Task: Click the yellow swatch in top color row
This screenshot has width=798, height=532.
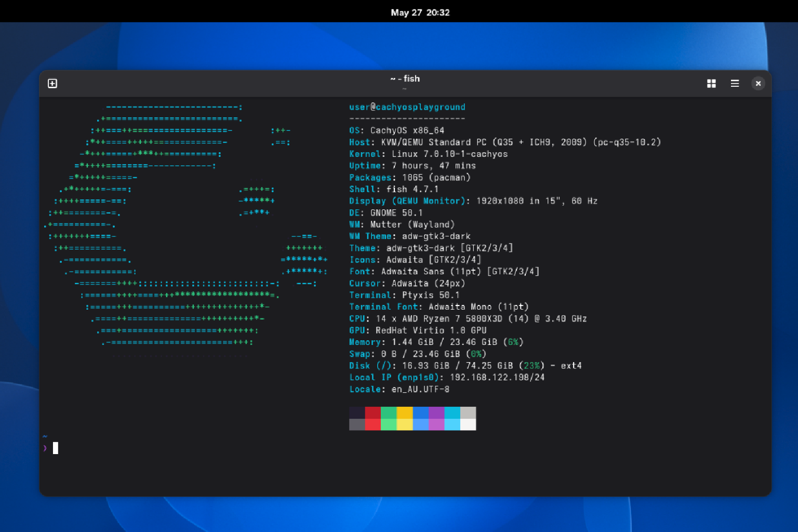Action: coord(405,413)
